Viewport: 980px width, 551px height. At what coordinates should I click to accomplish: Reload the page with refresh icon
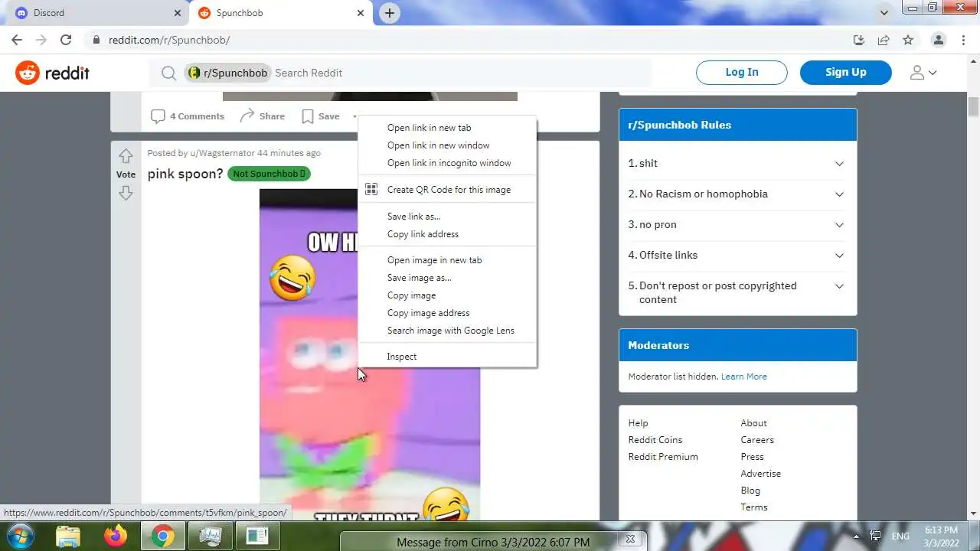tap(66, 40)
